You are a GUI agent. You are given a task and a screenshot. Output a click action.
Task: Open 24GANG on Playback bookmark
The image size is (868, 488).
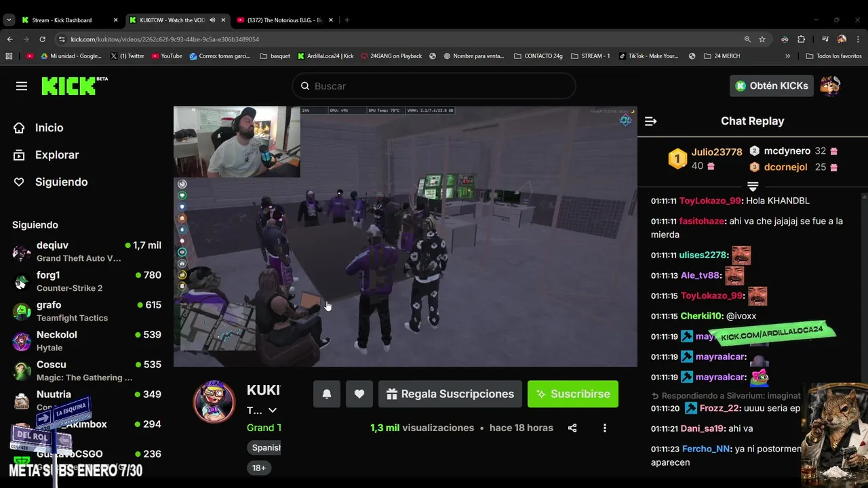point(391,56)
